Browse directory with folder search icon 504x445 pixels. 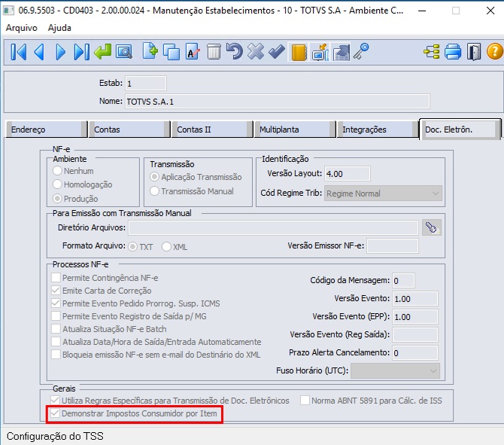(x=432, y=228)
